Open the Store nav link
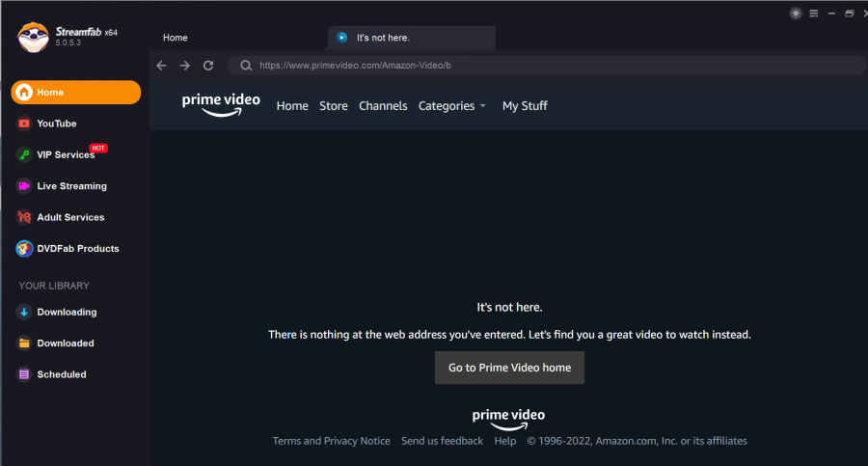The height and width of the screenshot is (466, 868). (x=334, y=106)
